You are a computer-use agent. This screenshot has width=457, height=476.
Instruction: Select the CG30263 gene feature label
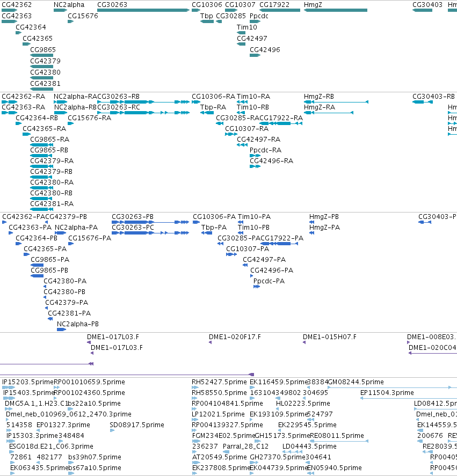tap(112, 5)
